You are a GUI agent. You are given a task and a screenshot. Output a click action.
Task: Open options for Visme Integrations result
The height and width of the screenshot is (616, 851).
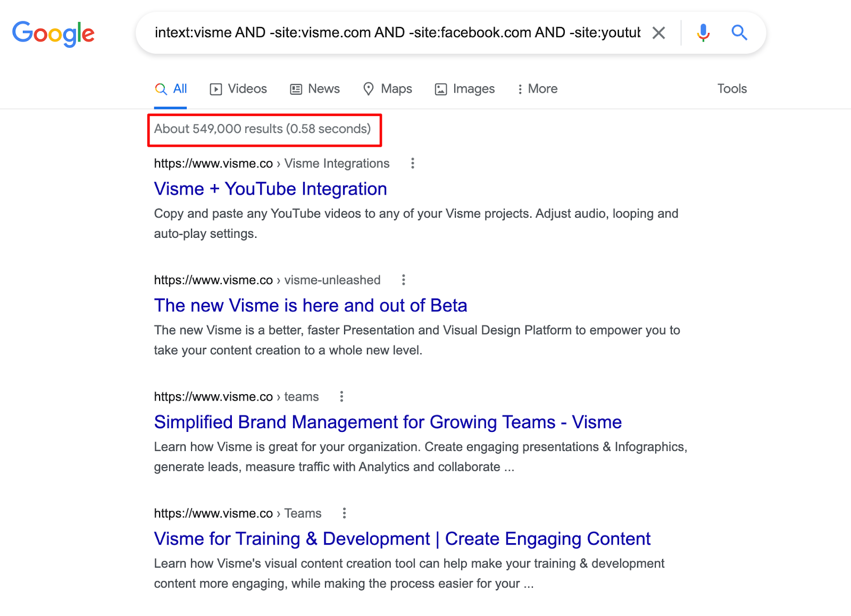tap(412, 163)
